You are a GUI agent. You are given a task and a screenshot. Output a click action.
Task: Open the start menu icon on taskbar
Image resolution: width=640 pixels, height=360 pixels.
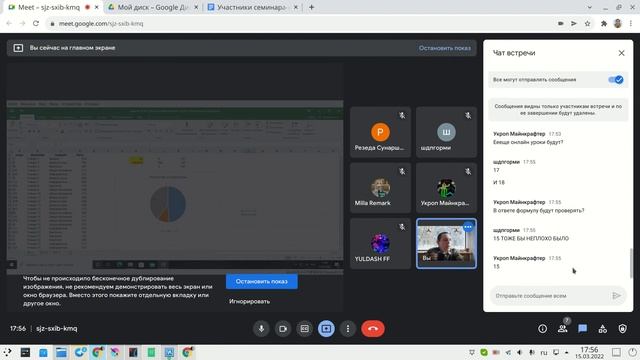[x=7, y=352]
